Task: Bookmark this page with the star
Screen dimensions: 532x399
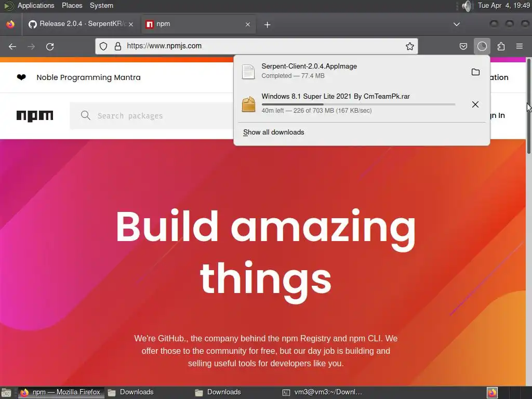Action: tap(410, 46)
